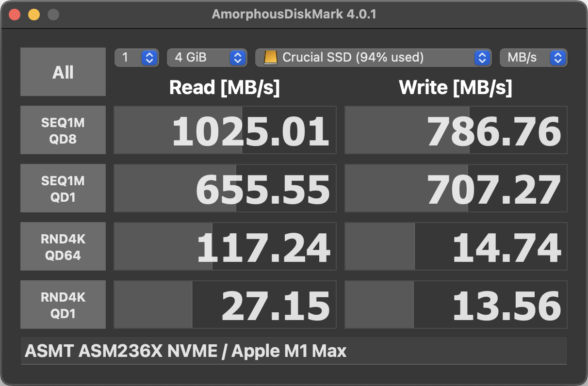588x386 pixels.
Task: Click the blue stepper arrows beside test count
Action: point(149,58)
